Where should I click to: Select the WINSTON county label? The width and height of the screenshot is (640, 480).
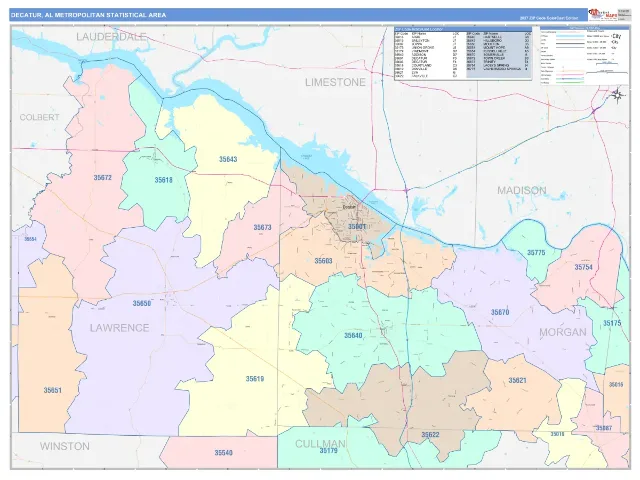click(x=64, y=446)
